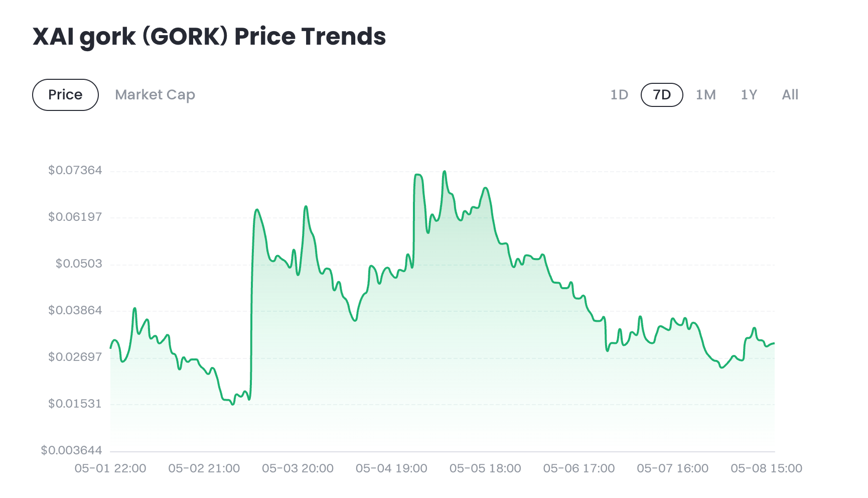Switch chart to 1M range
This screenshot has width=868, height=498.
point(705,95)
